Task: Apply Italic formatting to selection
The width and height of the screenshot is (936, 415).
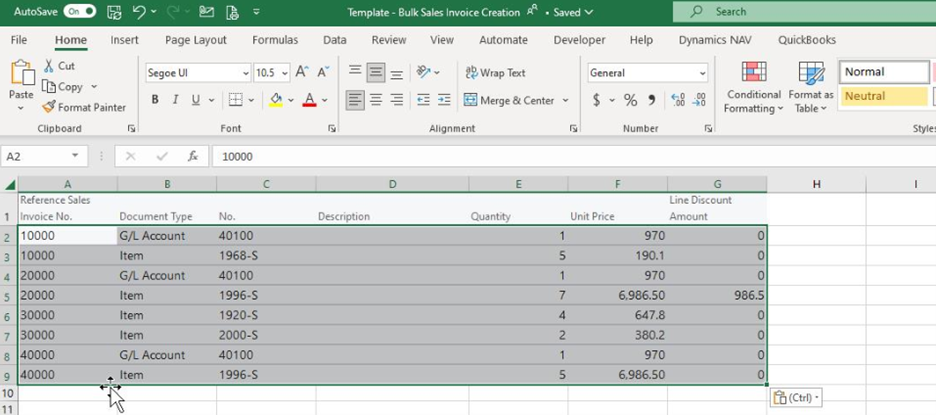Action: pos(175,100)
